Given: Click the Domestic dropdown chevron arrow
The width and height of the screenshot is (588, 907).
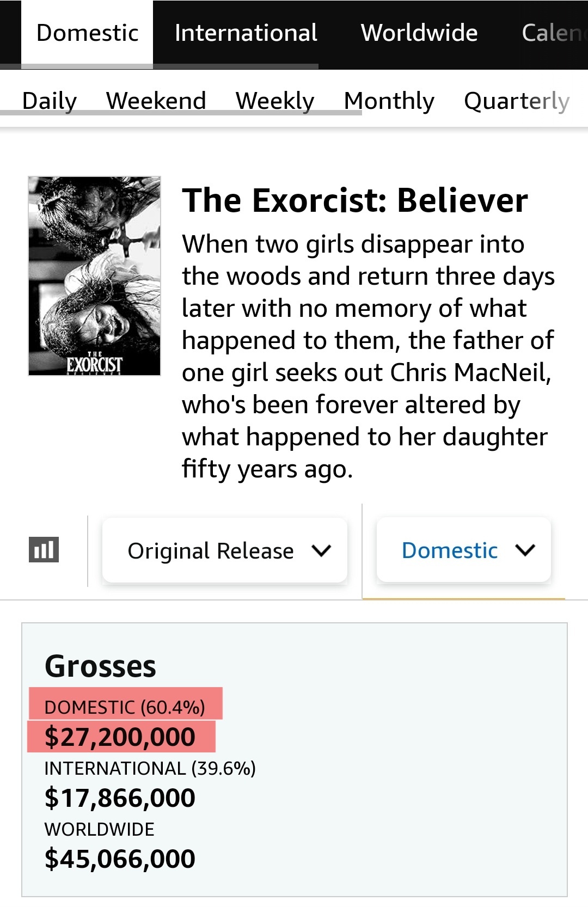Looking at the screenshot, I should [x=525, y=550].
